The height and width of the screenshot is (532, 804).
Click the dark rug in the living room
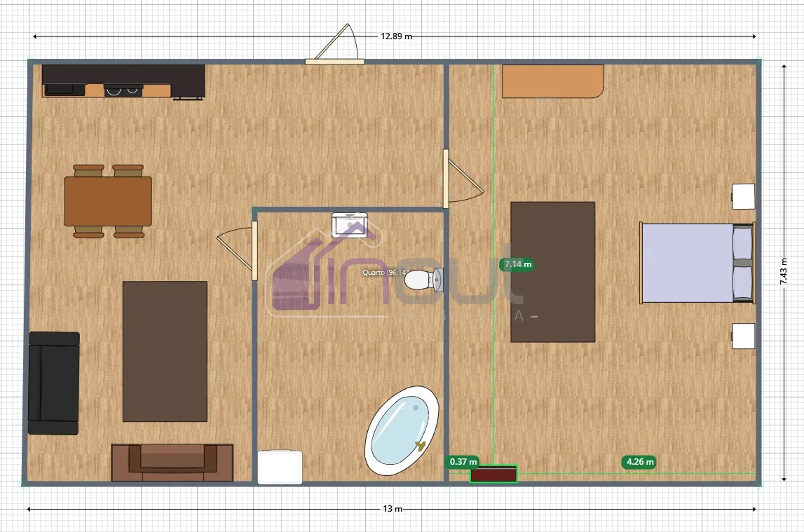(x=165, y=351)
